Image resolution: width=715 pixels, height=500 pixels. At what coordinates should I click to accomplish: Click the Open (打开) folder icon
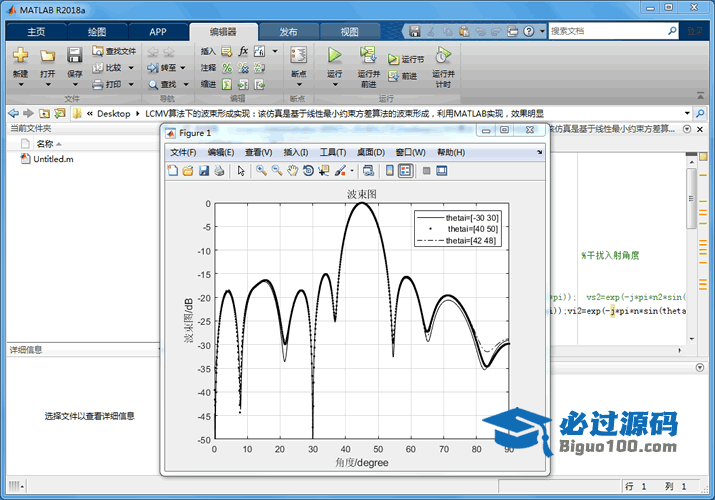click(x=47, y=56)
